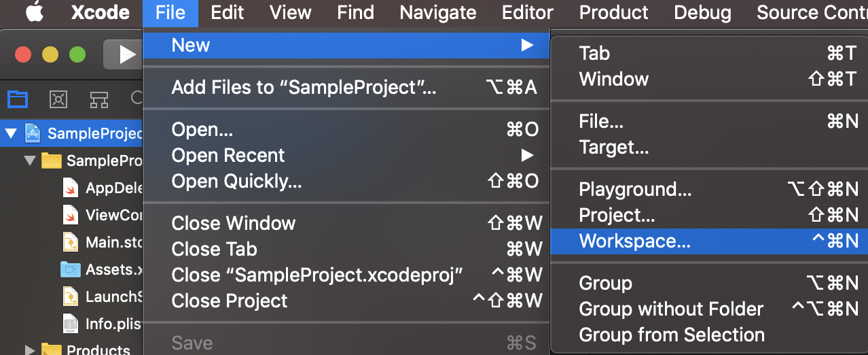Open the Source Control navigator icon
Screen dimensions: 868x355
coord(58,100)
